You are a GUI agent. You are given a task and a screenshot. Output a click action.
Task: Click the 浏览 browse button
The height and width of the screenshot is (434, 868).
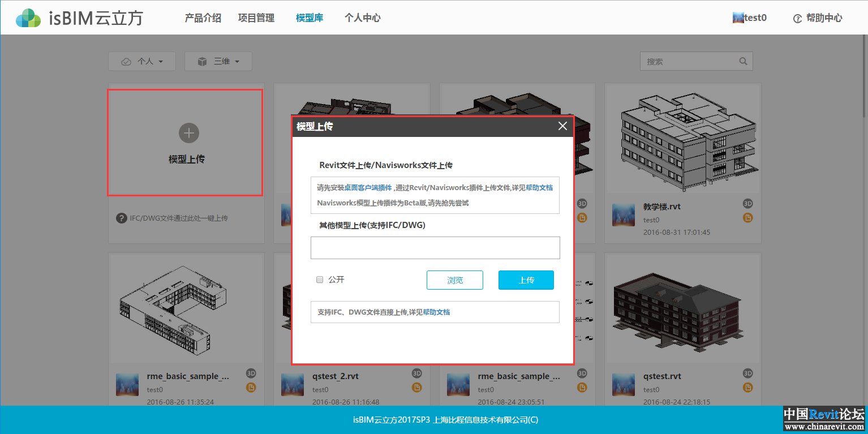(455, 280)
